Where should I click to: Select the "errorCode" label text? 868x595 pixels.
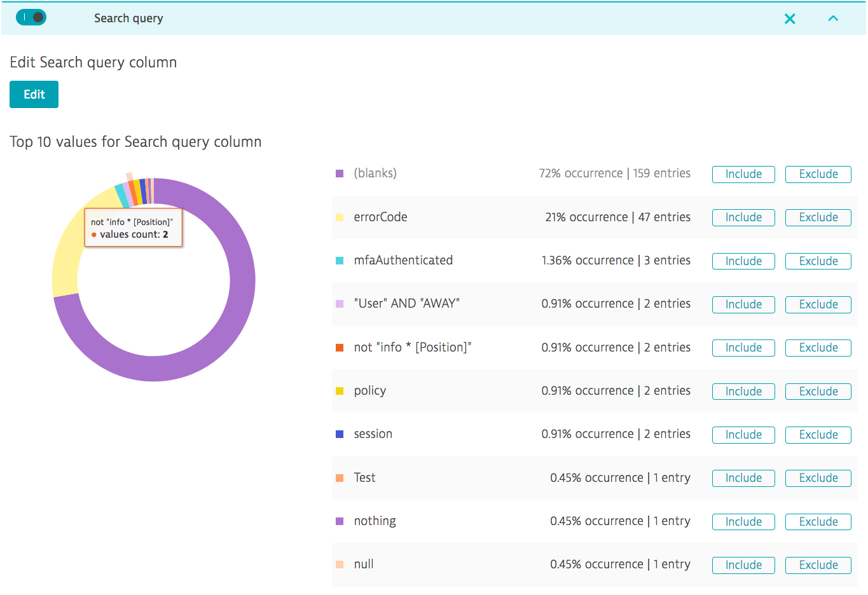coord(380,217)
